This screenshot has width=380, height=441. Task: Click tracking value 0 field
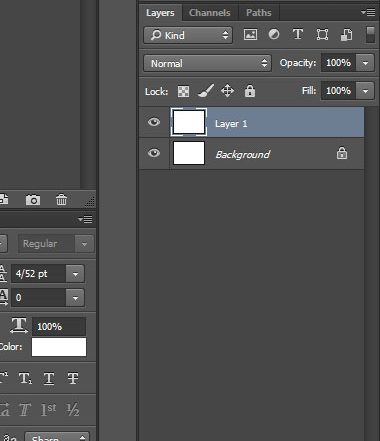38,298
